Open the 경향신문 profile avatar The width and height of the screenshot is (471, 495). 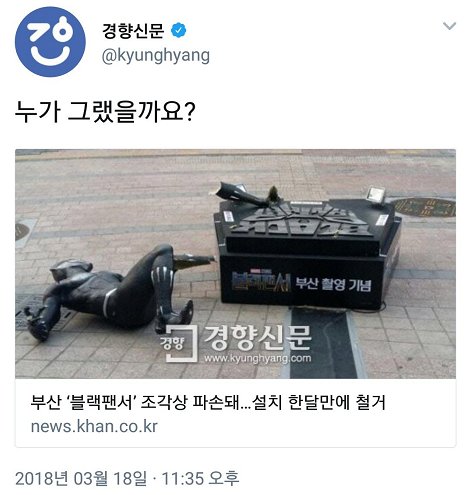pyautogui.click(x=50, y=42)
